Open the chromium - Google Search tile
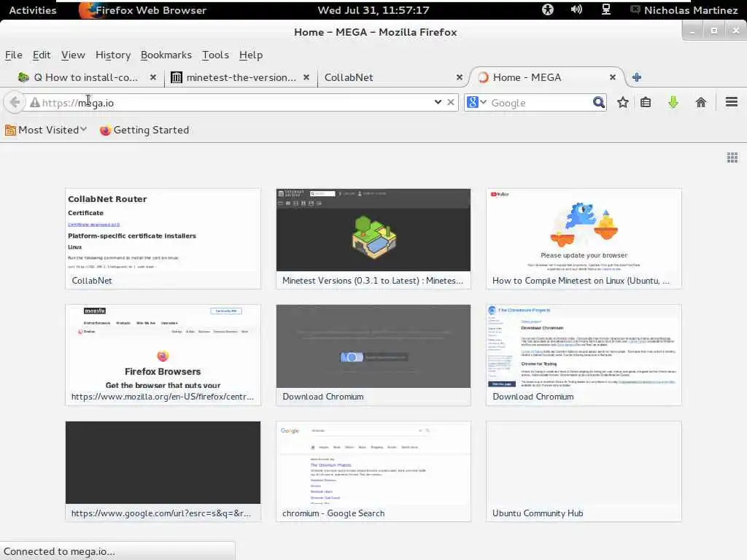This screenshot has height=560, width=747. click(x=373, y=471)
